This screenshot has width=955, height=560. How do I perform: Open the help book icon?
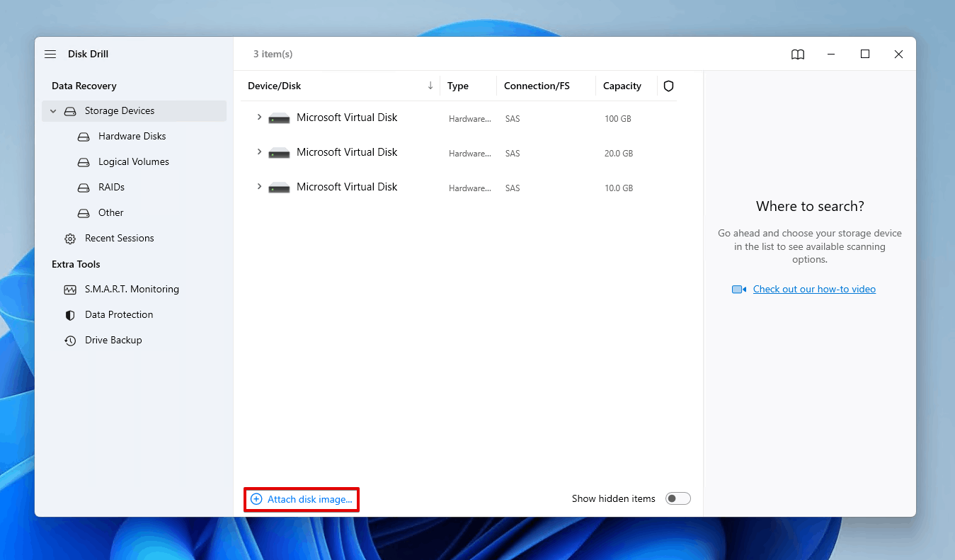point(798,55)
